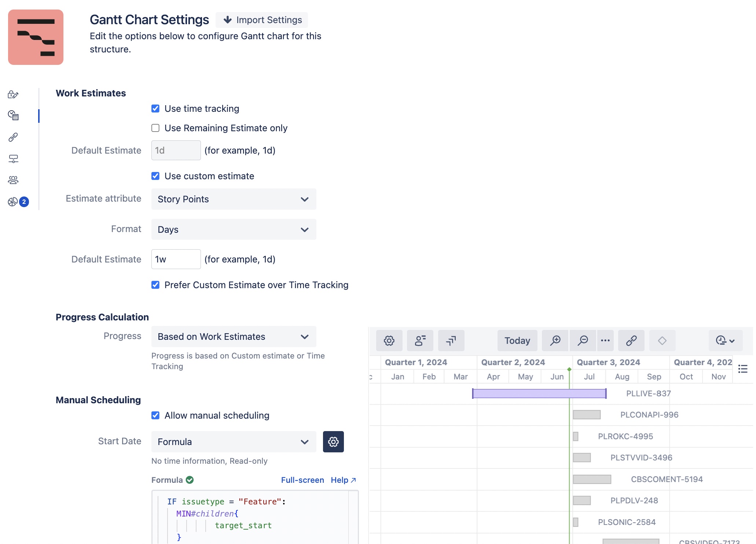Screen dimensions: 756x544
Task: Select the bar appearance sidebar icon
Action: point(13,159)
